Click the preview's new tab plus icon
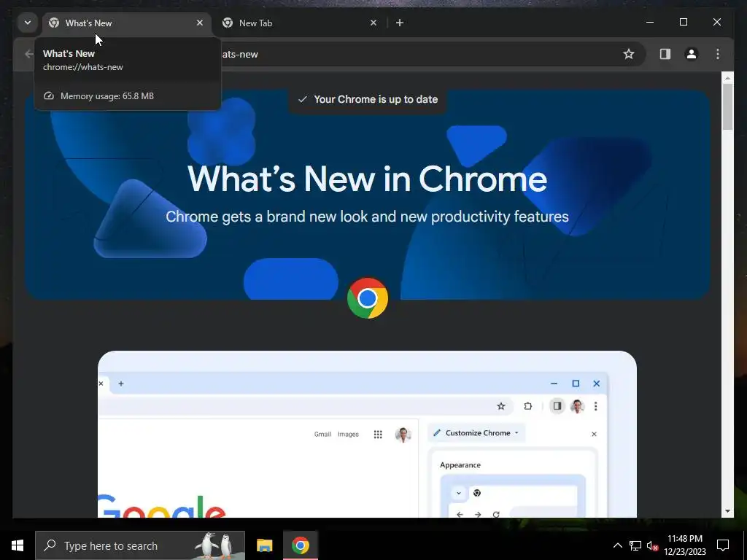Screen dimensions: 747x560 point(121,384)
